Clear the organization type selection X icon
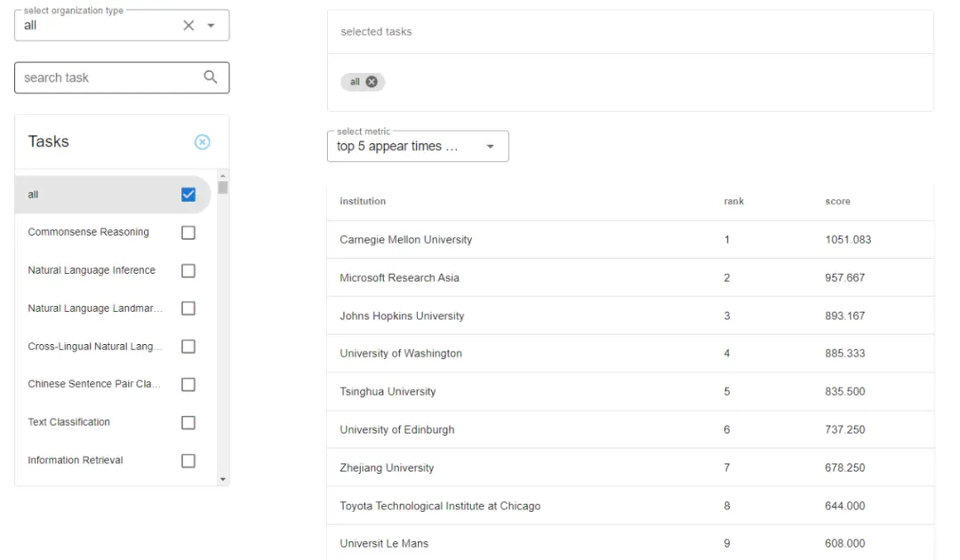The image size is (960, 560). pos(188,26)
